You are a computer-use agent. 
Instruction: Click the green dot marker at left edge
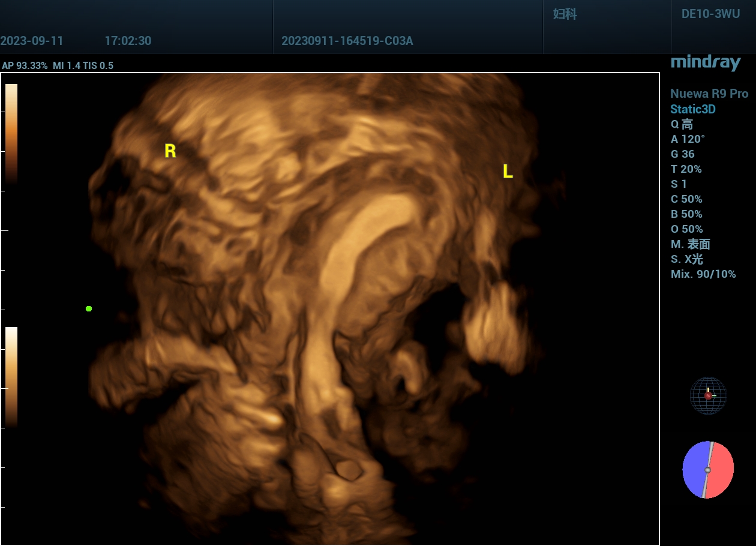[89, 308]
